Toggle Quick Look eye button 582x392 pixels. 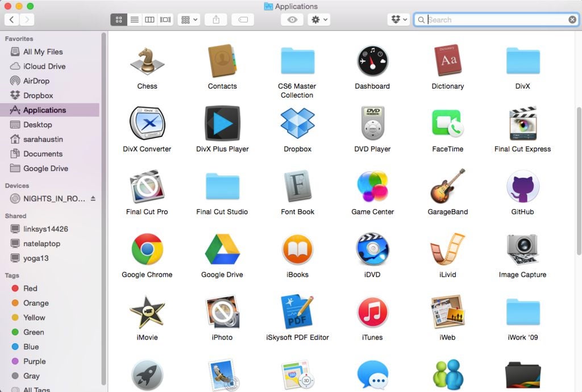click(x=292, y=20)
